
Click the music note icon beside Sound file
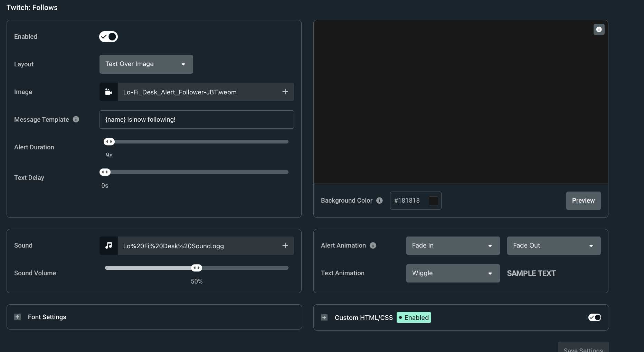(108, 246)
